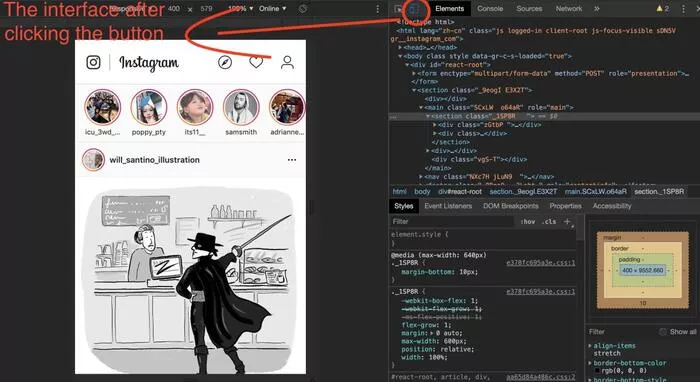
Task: Open stylesheet link beside the @media rule
Action: pyautogui.click(x=541, y=263)
